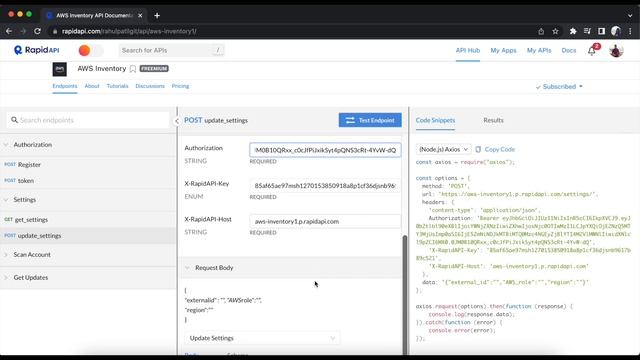Open the Docs link
The image size is (640, 360).
[569, 51]
